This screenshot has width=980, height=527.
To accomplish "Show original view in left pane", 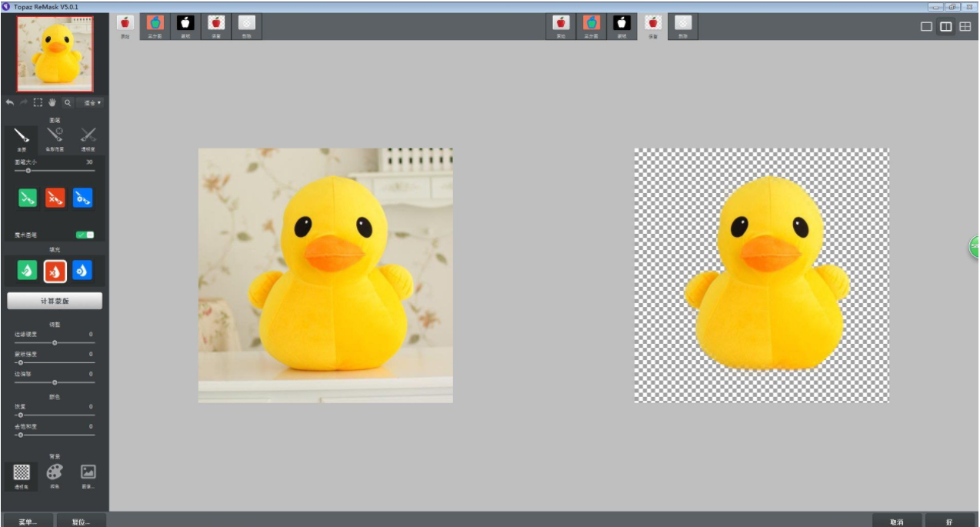I will pyautogui.click(x=125, y=26).
